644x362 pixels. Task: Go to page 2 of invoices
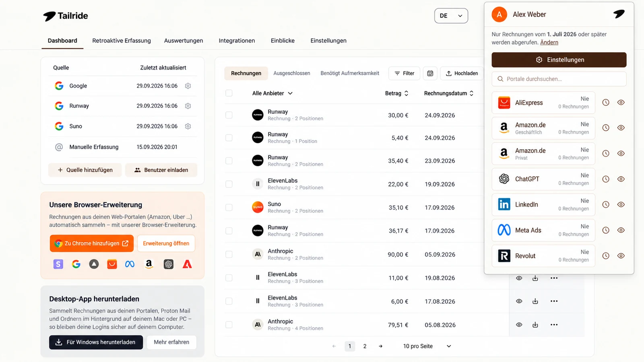(365, 346)
